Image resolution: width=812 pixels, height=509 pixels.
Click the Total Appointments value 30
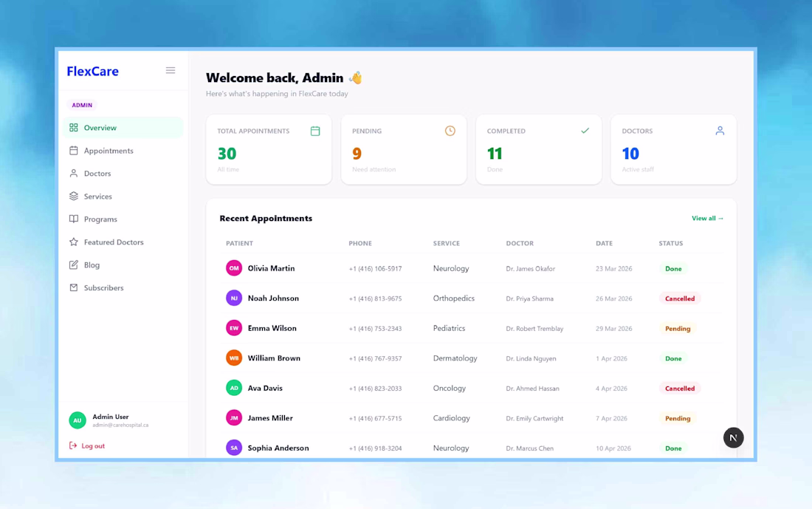tap(227, 154)
